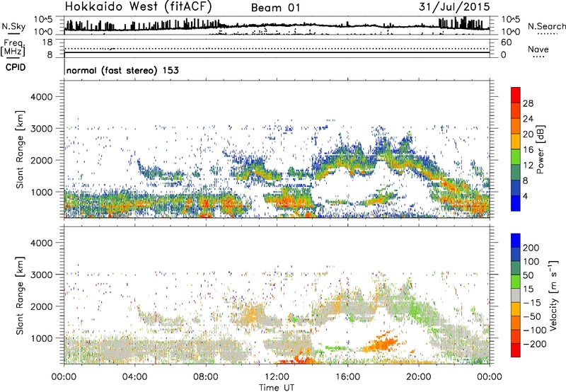This screenshot has width=566, height=392.
Task: Click the '200' value on the Velocity colorbar
Action: coord(531,248)
